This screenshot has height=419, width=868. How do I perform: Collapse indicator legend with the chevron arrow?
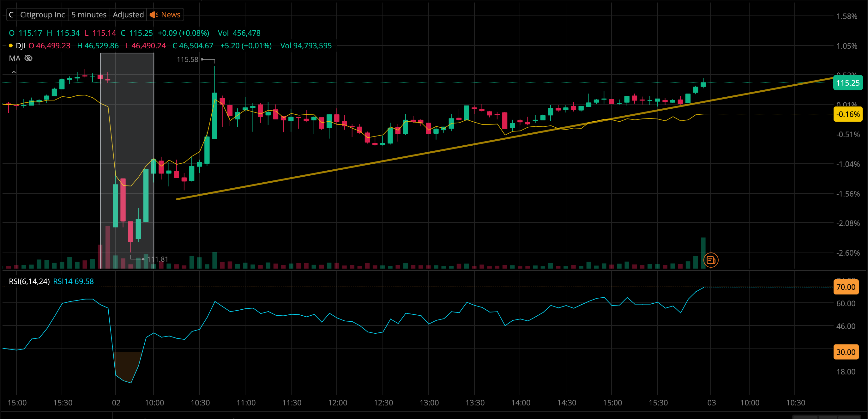tap(14, 72)
